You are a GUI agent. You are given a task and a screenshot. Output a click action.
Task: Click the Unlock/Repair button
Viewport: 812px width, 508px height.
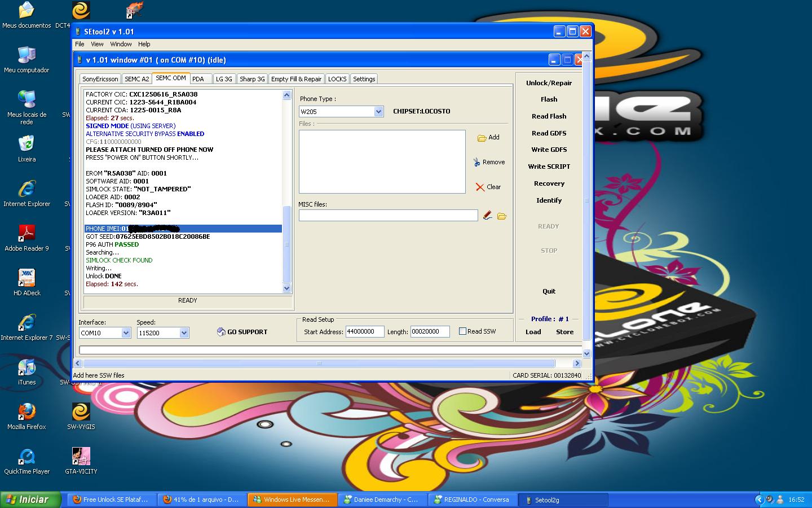549,83
